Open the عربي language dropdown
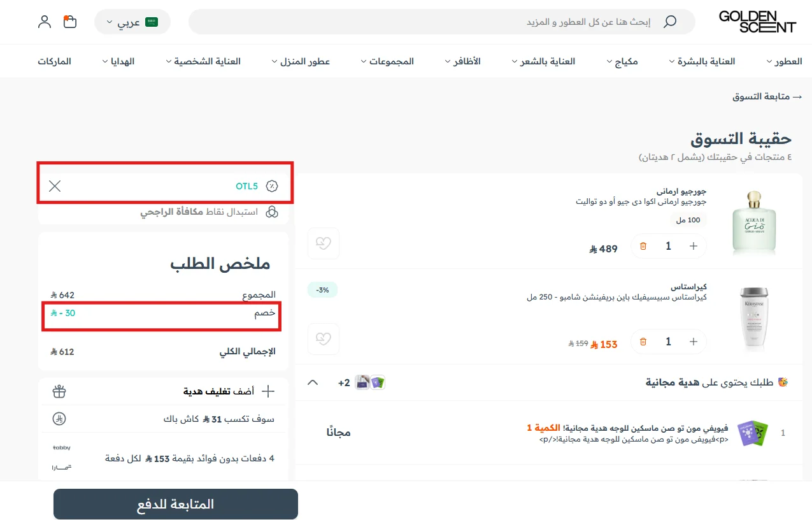812x520 pixels. point(132,22)
